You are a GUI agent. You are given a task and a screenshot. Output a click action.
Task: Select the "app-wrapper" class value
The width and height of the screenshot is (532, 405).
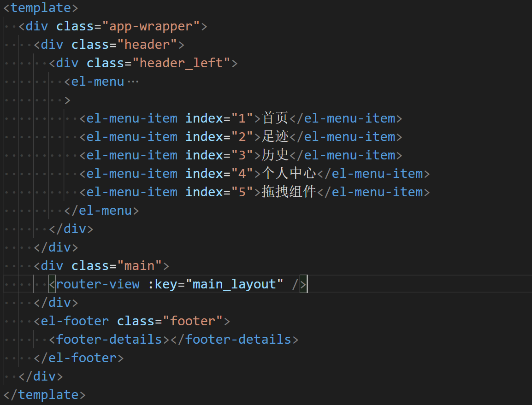point(151,26)
